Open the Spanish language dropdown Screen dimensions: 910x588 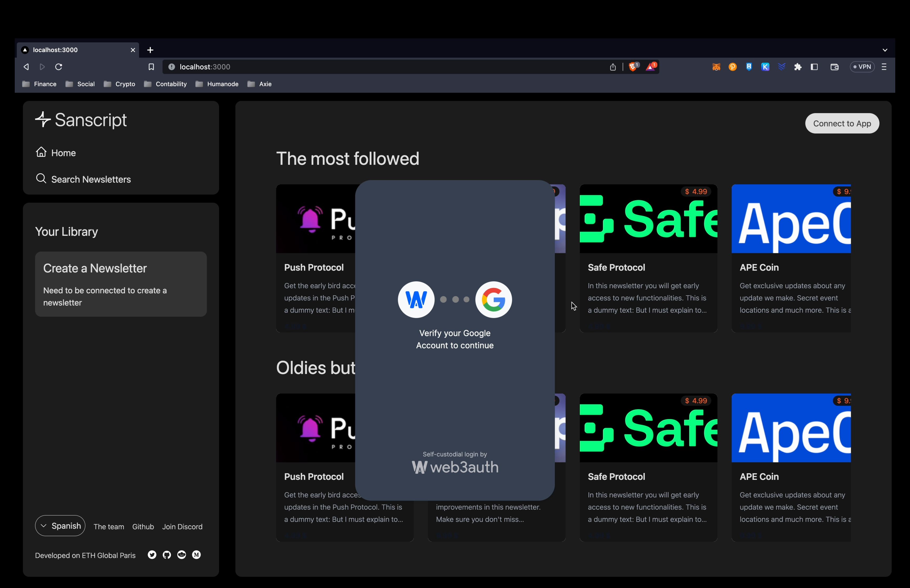point(60,526)
